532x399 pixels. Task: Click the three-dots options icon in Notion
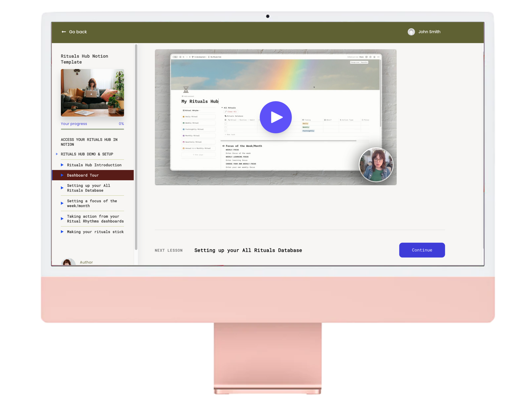pyautogui.click(x=379, y=57)
